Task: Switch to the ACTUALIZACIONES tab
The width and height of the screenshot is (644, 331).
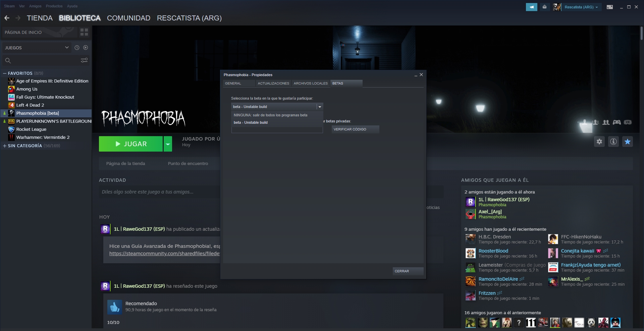Action: pyautogui.click(x=273, y=83)
